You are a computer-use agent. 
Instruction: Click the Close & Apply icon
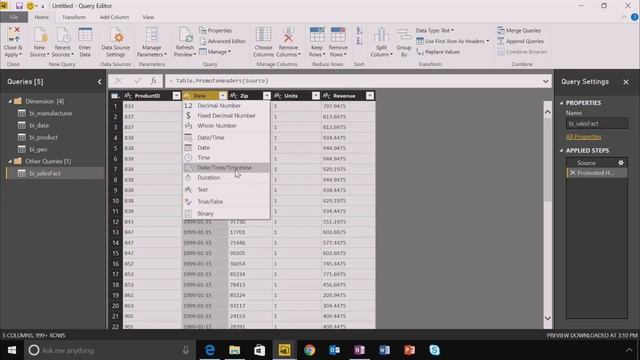[13, 35]
